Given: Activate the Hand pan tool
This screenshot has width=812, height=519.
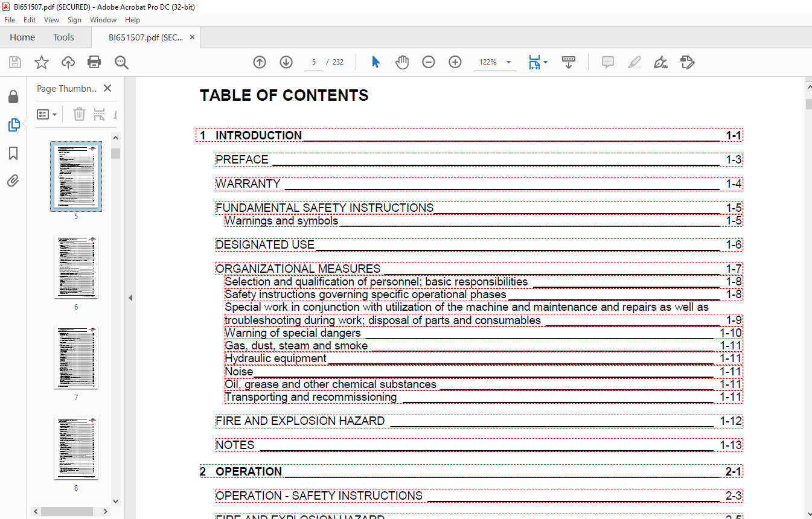Looking at the screenshot, I should pos(402,62).
